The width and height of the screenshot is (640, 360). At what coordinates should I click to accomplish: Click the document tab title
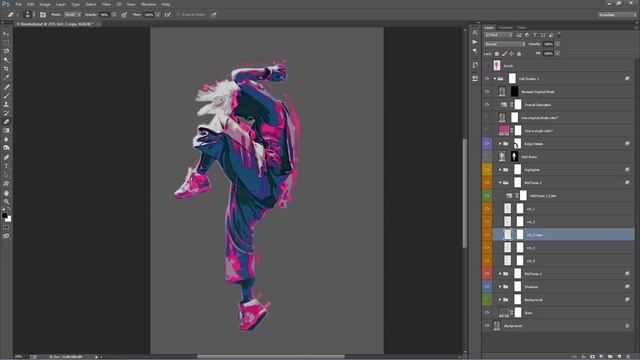55,24
